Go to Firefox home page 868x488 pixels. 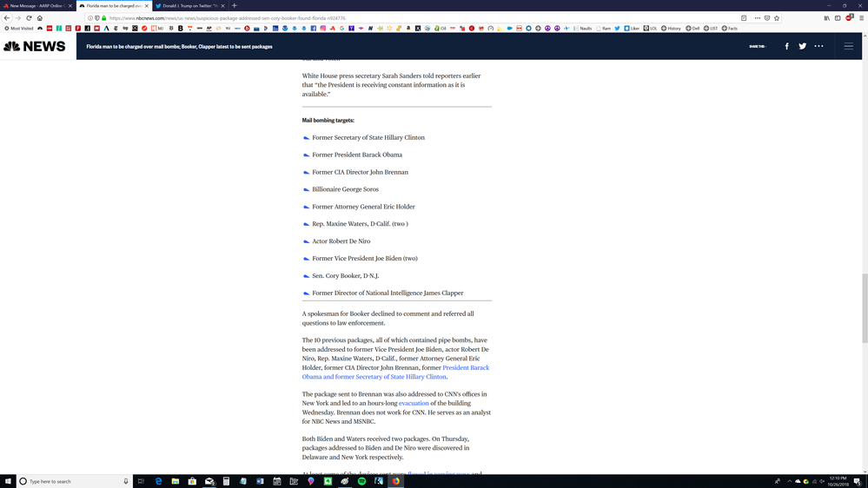pyautogui.click(x=40, y=18)
